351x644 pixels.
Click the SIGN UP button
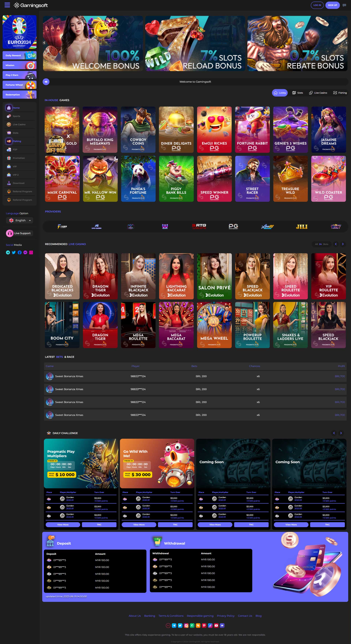[333, 5]
